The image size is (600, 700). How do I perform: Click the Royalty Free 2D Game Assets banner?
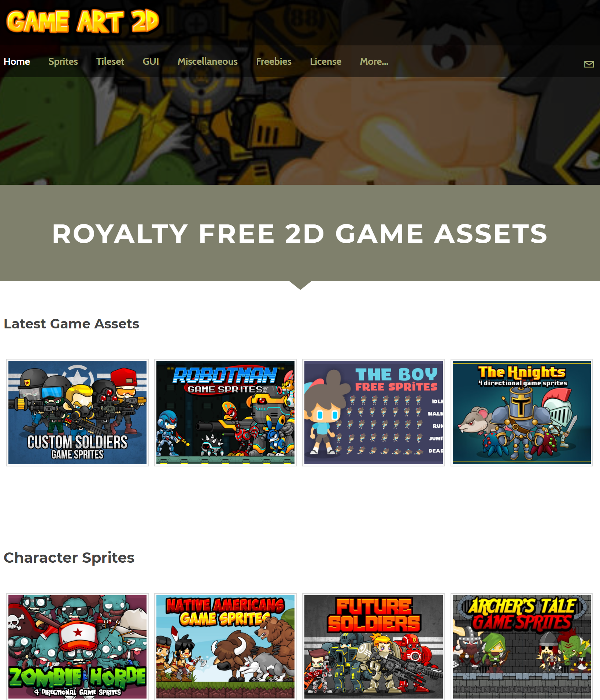[x=300, y=234]
